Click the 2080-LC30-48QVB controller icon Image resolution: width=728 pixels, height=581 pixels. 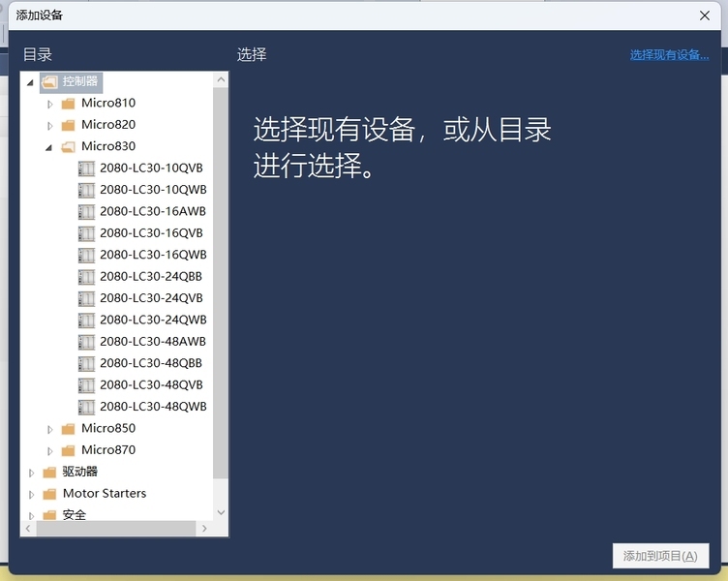[x=86, y=385]
